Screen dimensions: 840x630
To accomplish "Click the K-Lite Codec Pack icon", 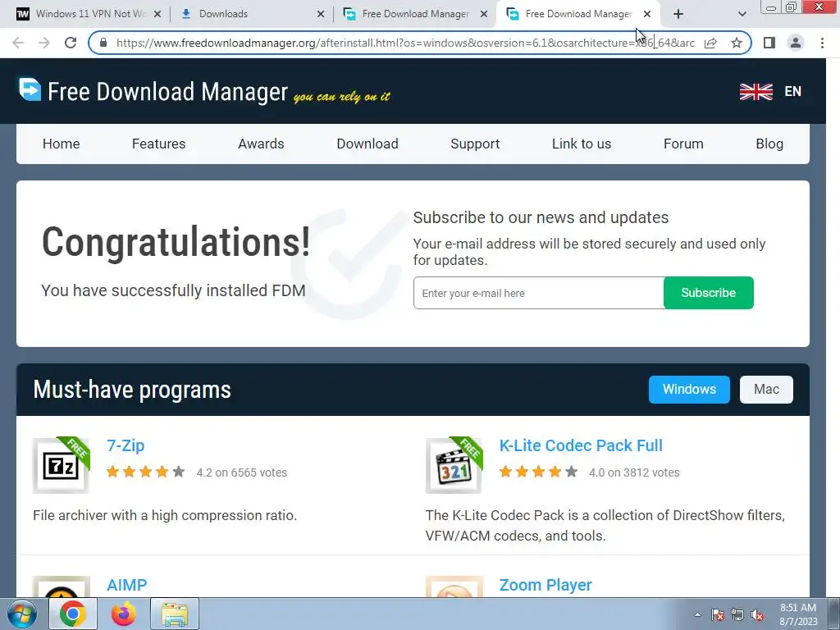I will (454, 465).
